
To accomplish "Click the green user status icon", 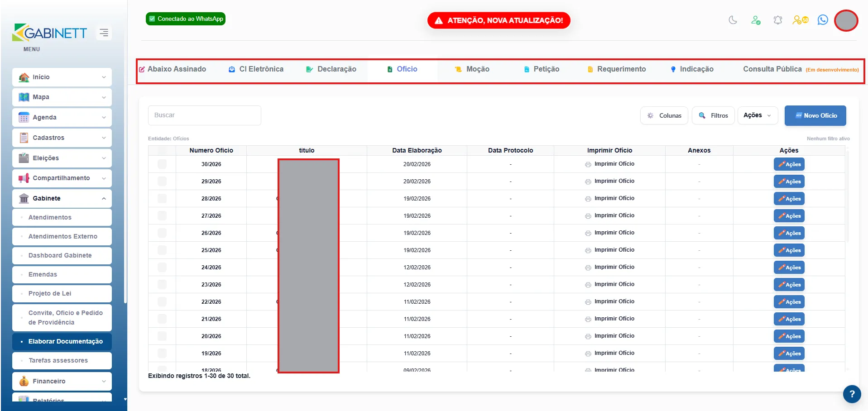I will (756, 20).
